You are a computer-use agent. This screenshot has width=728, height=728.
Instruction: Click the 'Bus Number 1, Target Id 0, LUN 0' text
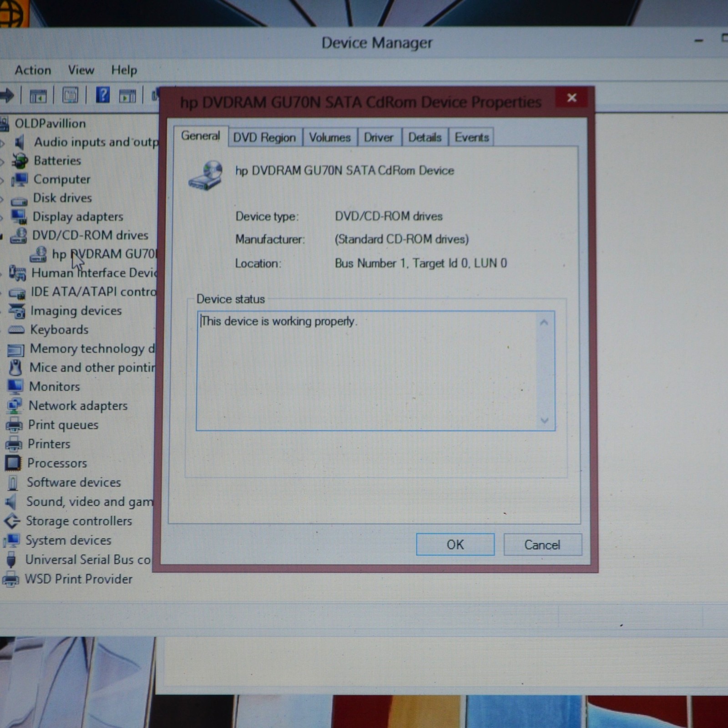[421, 263]
